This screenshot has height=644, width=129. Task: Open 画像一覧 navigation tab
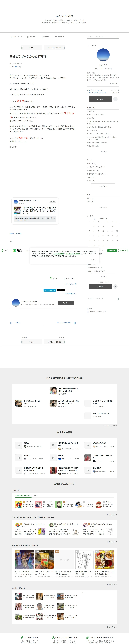tap(45, 36)
